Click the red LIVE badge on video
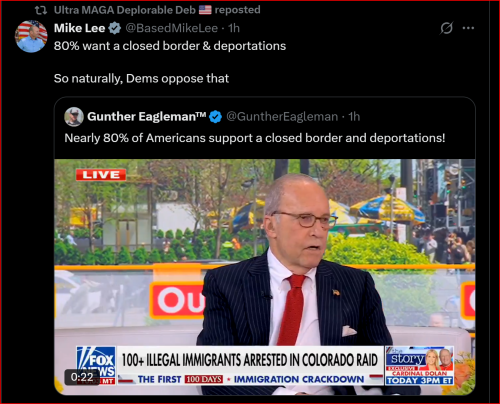500x404 pixels. [101, 175]
